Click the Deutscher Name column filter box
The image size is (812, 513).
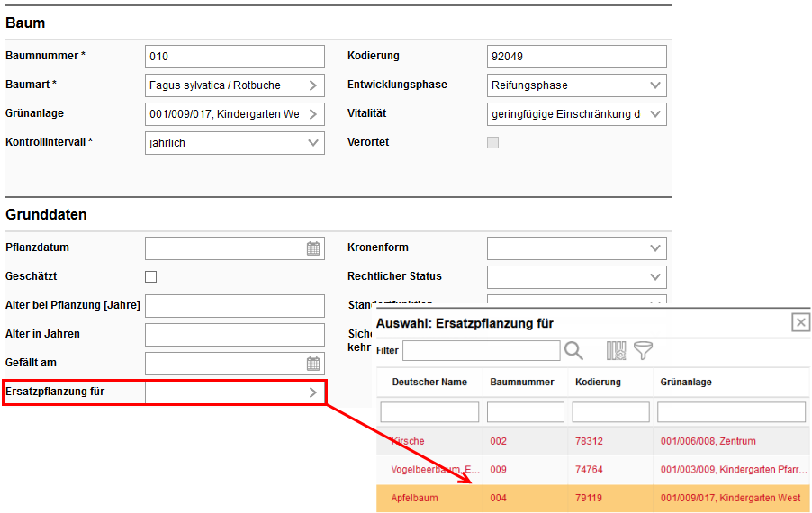pos(429,412)
